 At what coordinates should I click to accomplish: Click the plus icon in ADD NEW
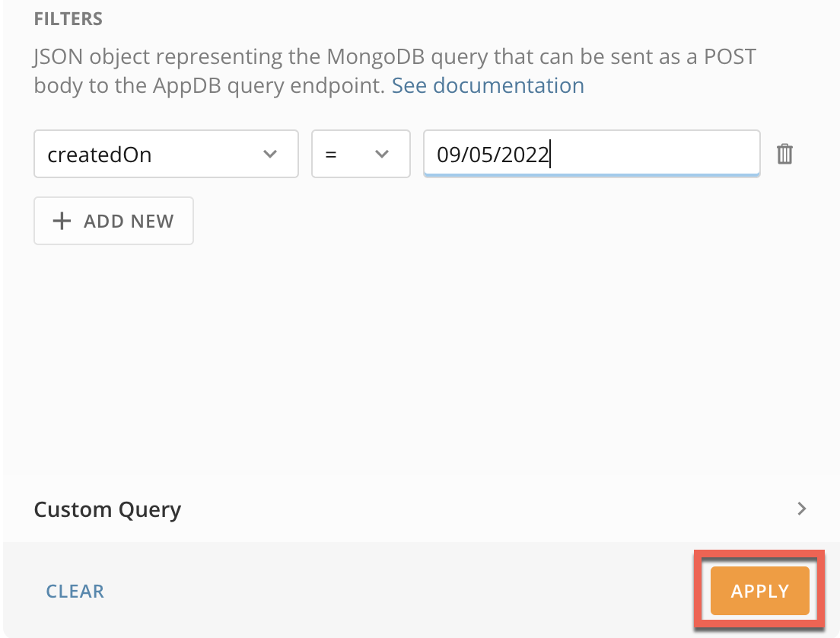point(61,221)
